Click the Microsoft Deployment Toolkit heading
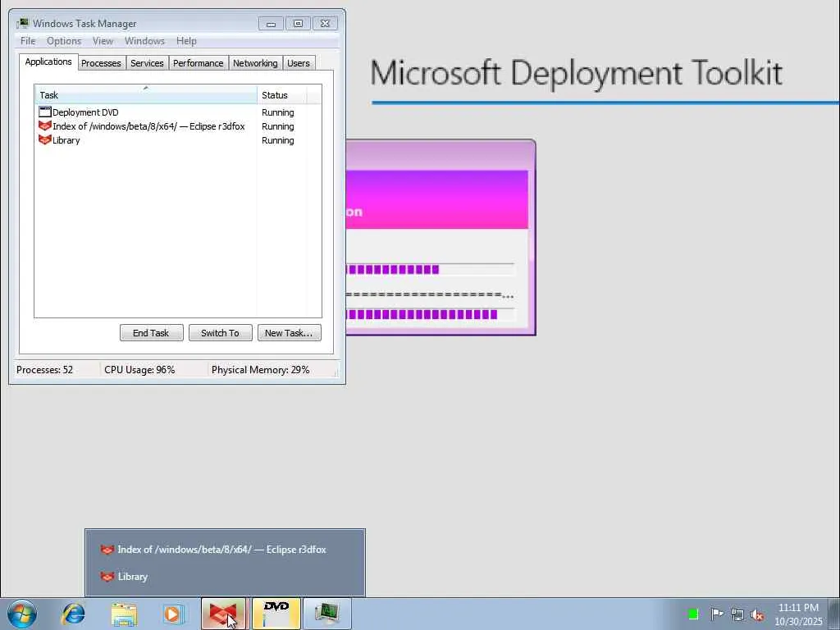840x630 pixels. click(x=576, y=73)
